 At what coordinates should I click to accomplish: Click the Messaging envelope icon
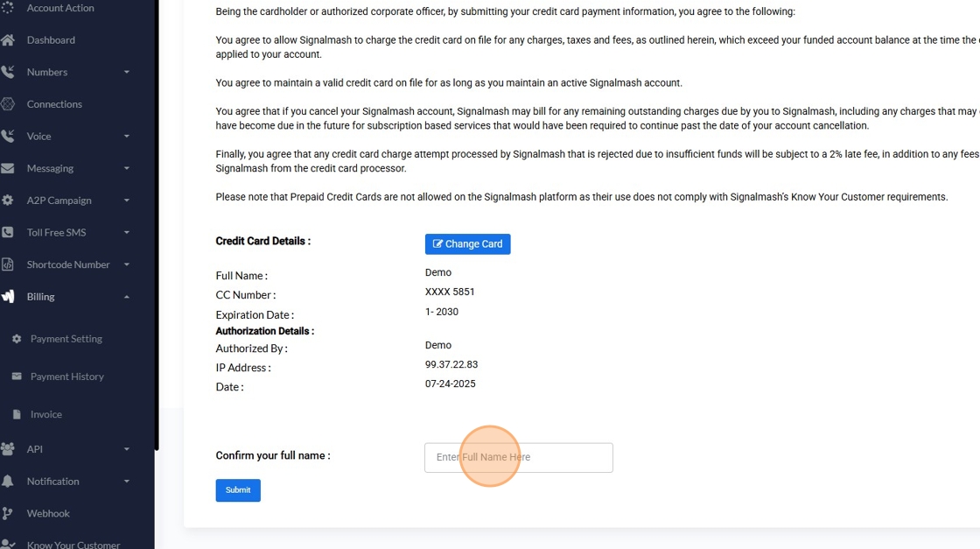point(8,168)
